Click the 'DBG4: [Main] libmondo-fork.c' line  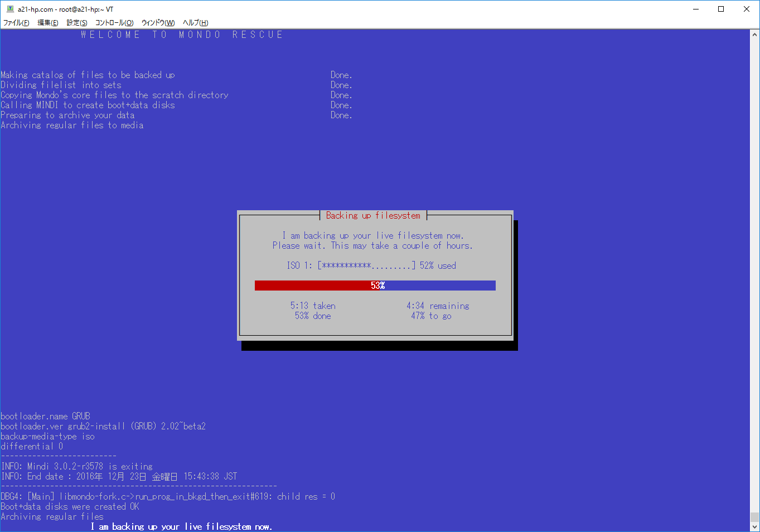[x=168, y=496]
